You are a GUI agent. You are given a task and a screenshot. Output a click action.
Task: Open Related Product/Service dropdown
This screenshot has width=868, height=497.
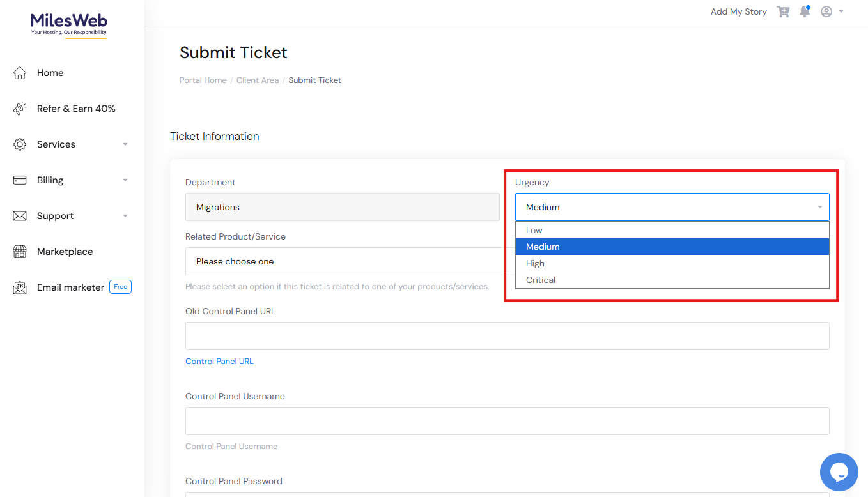[x=345, y=261]
